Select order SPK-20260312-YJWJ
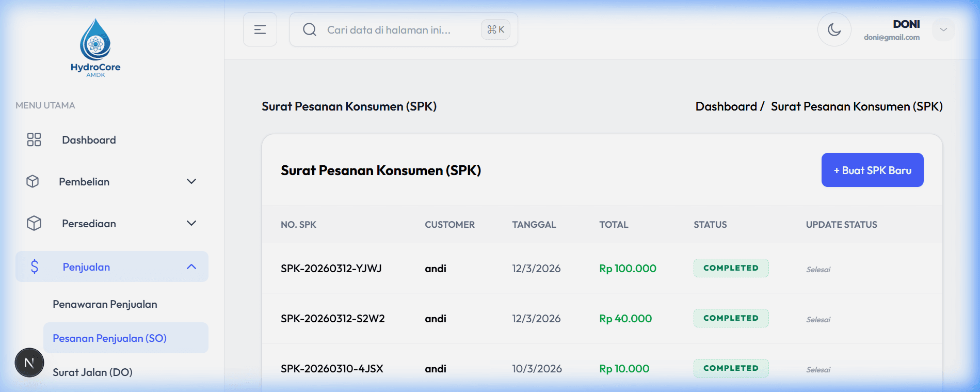The width and height of the screenshot is (980, 392). tap(331, 269)
